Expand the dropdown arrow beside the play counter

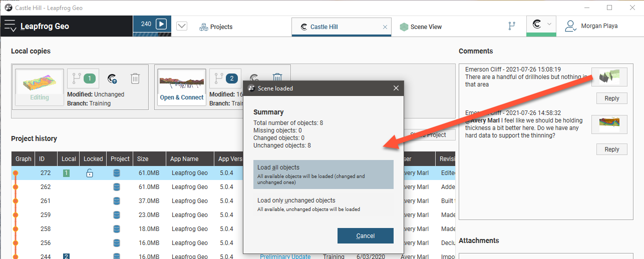[x=182, y=26]
